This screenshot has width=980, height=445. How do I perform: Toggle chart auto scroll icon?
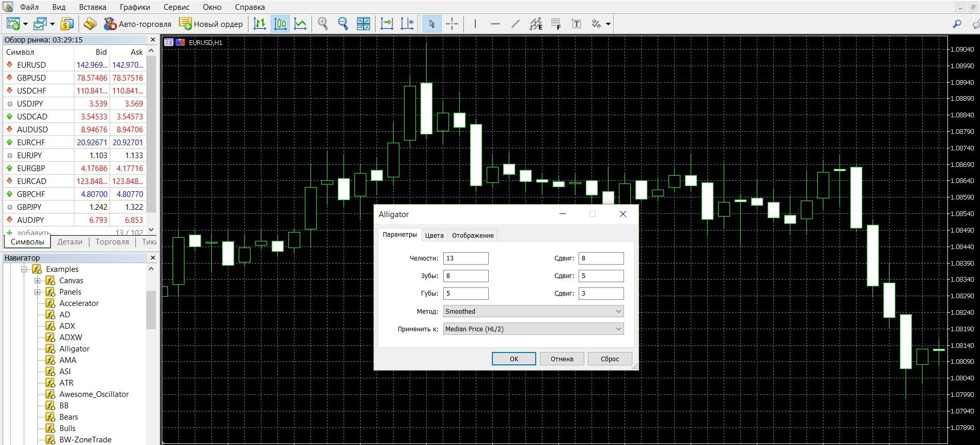[386, 24]
